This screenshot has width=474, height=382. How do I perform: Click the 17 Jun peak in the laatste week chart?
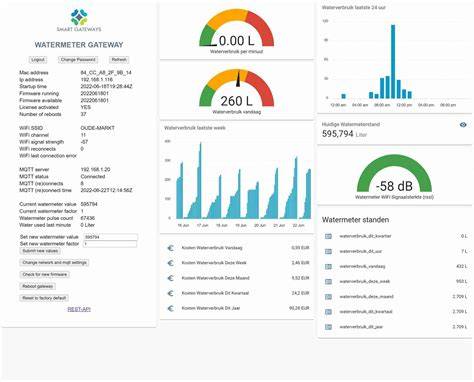click(200, 180)
